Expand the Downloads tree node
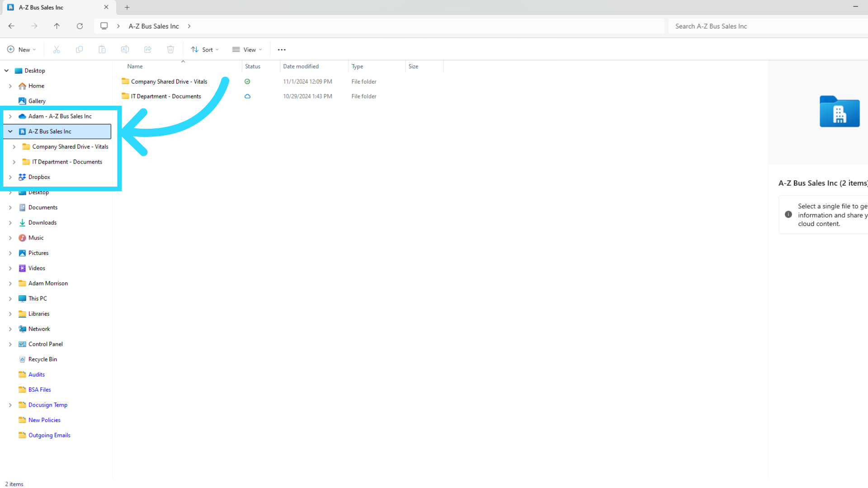Screen dimensions: 868x488 point(10,223)
